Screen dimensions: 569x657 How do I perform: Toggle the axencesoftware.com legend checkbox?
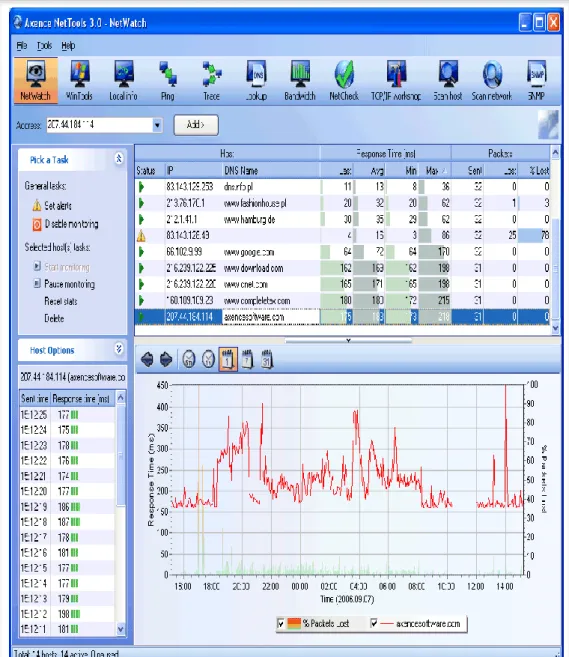(374, 623)
